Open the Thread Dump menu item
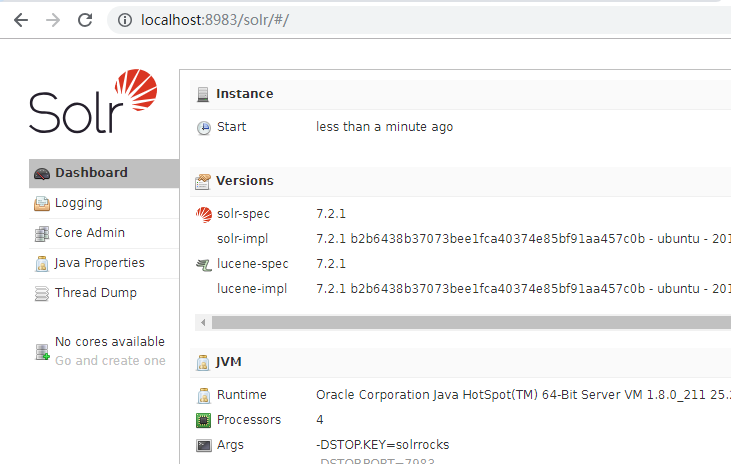This screenshot has height=464, width=731. click(x=104, y=293)
